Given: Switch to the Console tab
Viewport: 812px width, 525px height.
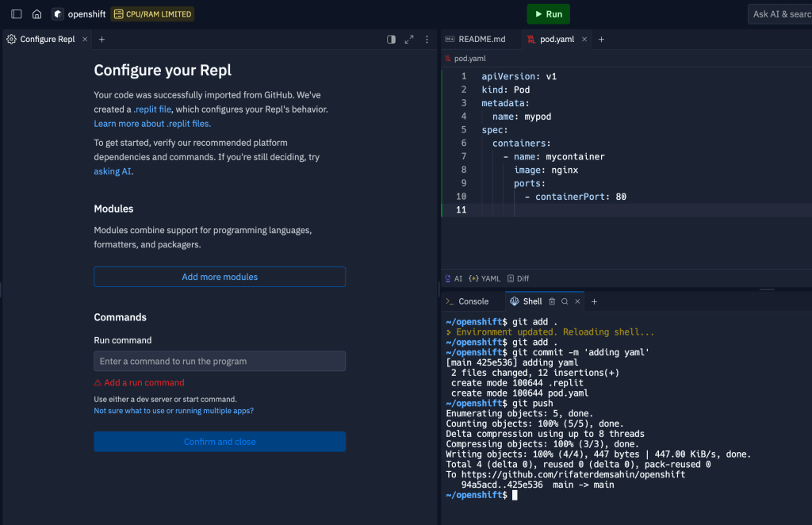Looking at the screenshot, I should tap(467, 301).
